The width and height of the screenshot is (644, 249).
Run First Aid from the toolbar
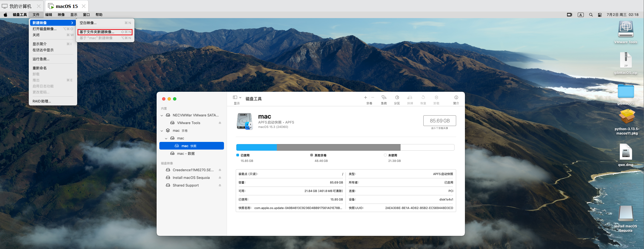384,100
